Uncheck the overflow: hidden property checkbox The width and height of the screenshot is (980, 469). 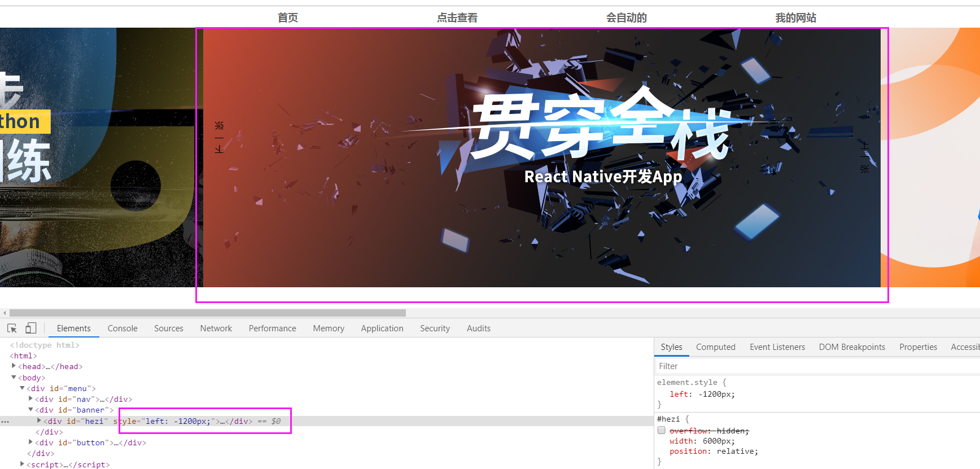tap(662, 430)
